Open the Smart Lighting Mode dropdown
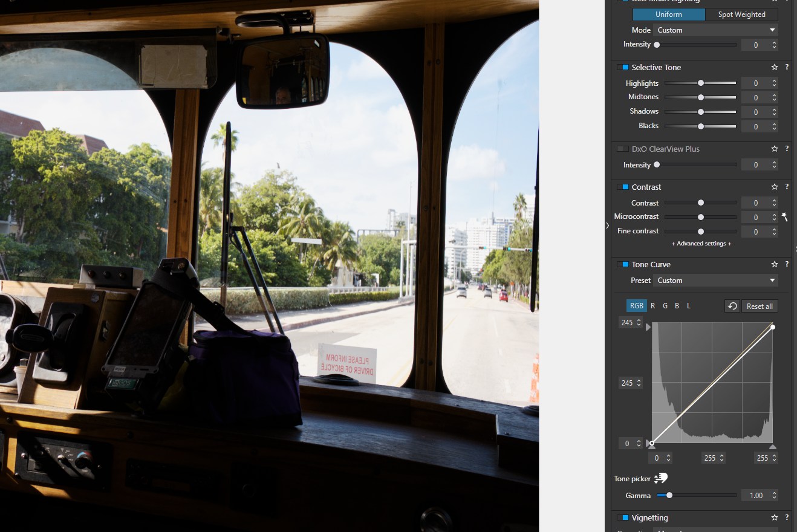 click(716, 30)
